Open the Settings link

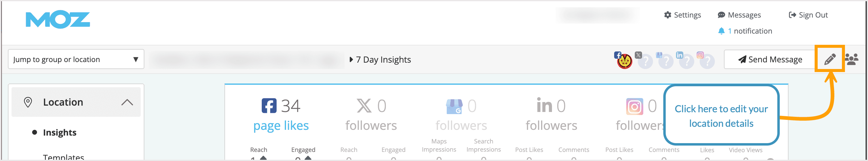682,15
